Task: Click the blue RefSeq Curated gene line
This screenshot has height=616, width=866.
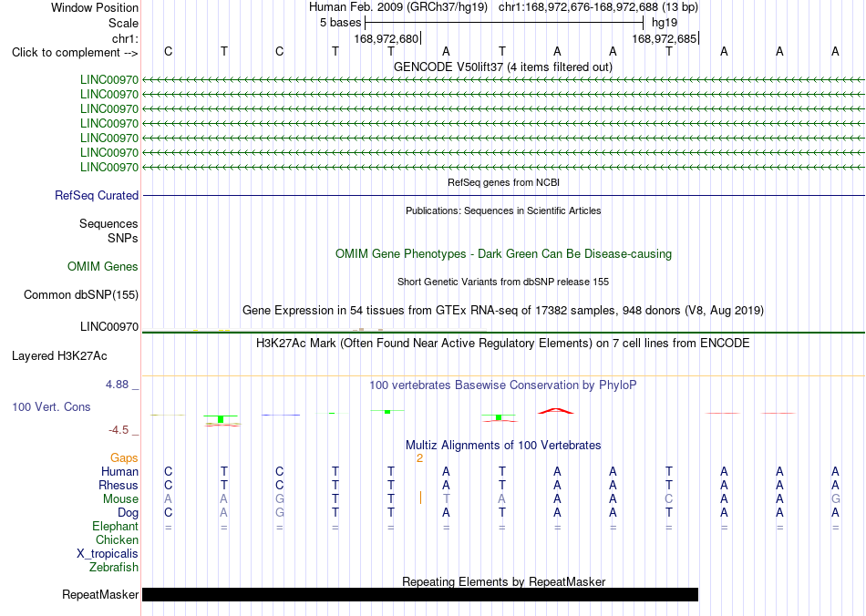Action: point(504,195)
